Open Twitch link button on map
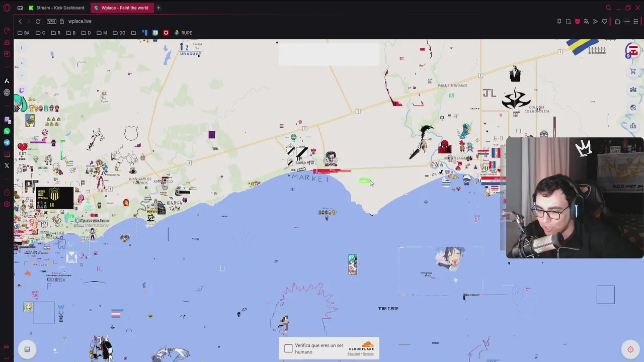644x362 pixels. tap(22, 90)
